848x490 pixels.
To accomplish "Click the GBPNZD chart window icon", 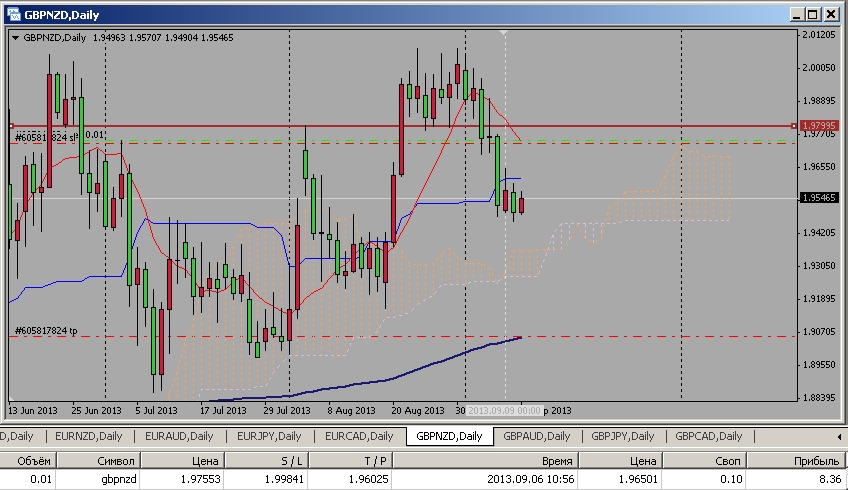I will 14,15.
